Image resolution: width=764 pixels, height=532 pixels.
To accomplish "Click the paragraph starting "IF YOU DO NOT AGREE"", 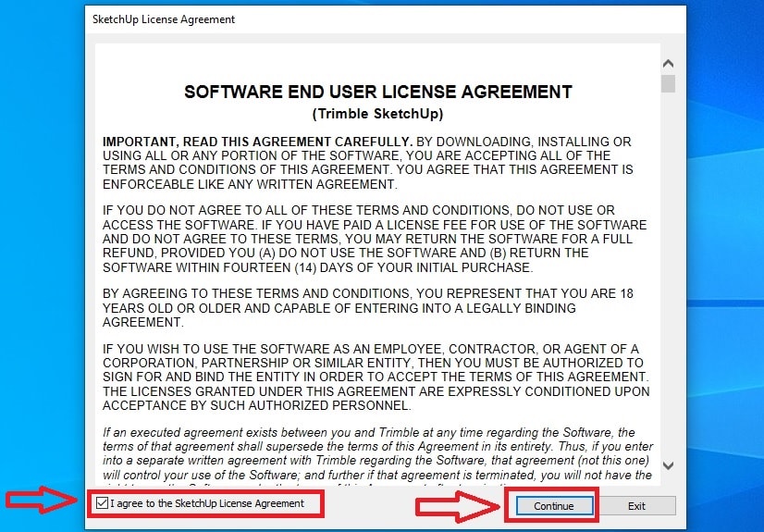I will [x=375, y=239].
